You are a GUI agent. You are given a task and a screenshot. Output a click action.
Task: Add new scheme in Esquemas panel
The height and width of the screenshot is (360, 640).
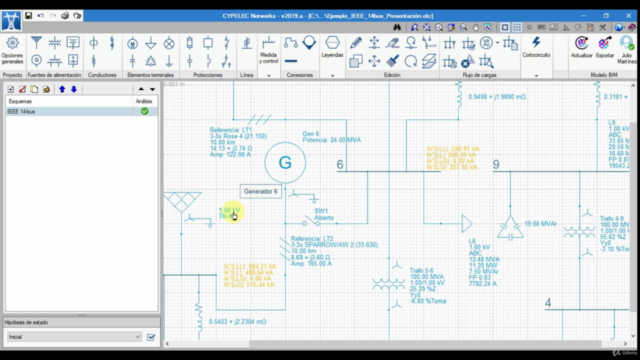11,89
